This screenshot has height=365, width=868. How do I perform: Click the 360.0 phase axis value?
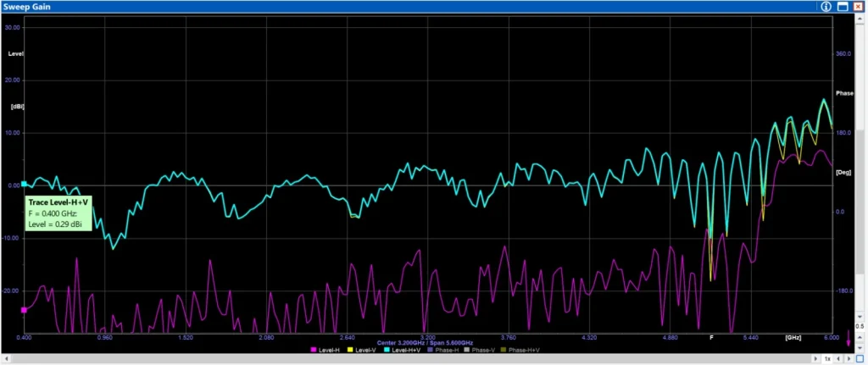point(843,53)
